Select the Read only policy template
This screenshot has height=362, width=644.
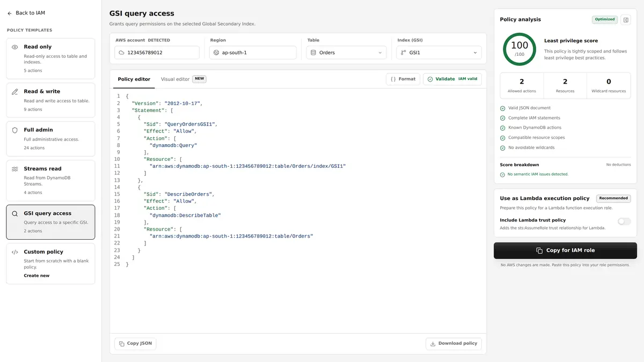pyautogui.click(x=50, y=58)
